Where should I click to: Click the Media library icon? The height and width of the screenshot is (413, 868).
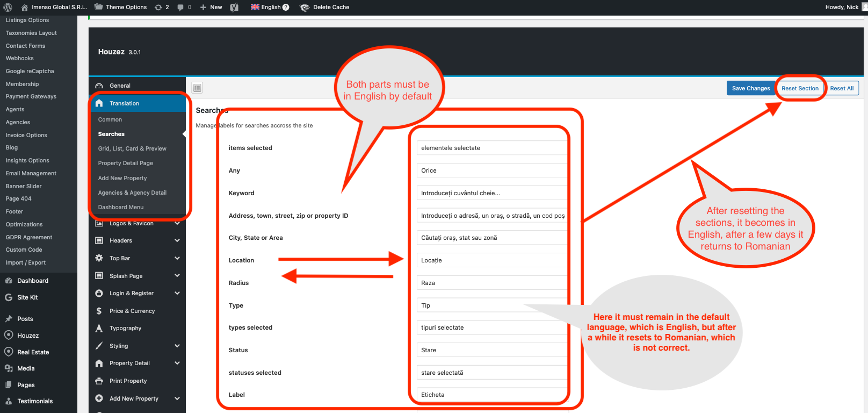point(9,368)
